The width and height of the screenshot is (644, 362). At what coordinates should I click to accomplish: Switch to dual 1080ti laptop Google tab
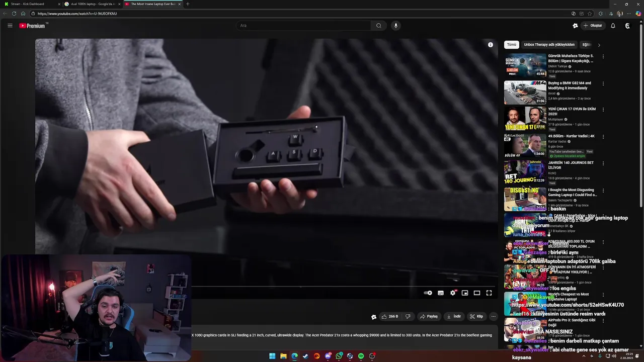tap(92, 4)
